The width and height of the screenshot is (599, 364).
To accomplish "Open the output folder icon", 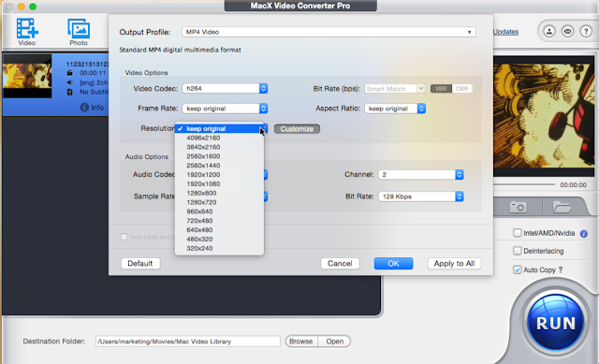I will 562,207.
